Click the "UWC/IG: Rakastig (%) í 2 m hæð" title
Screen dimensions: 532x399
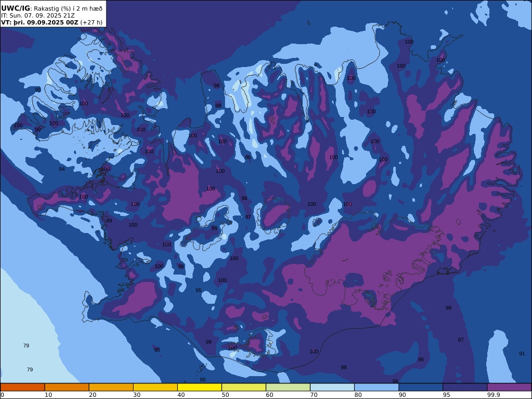(x=52, y=9)
